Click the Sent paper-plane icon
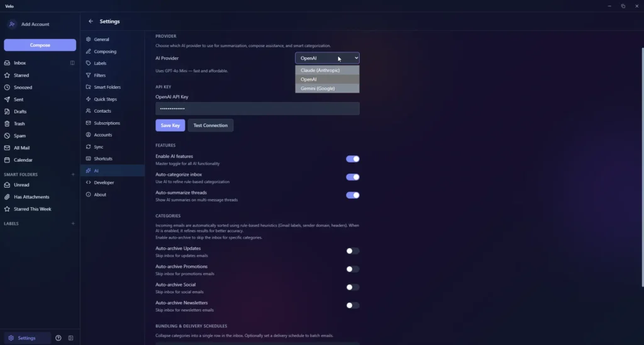The height and width of the screenshot is (345, 644). pos(7,99)
